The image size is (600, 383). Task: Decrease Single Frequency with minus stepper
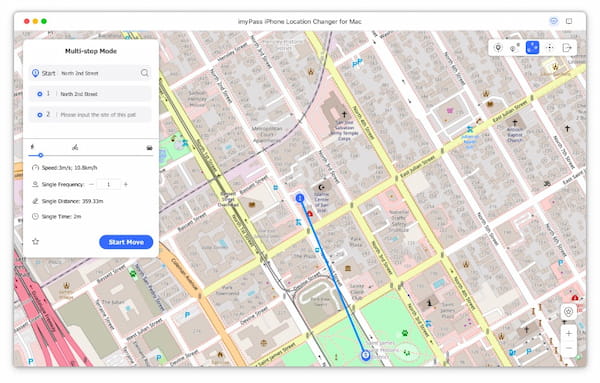click(91, 184)
